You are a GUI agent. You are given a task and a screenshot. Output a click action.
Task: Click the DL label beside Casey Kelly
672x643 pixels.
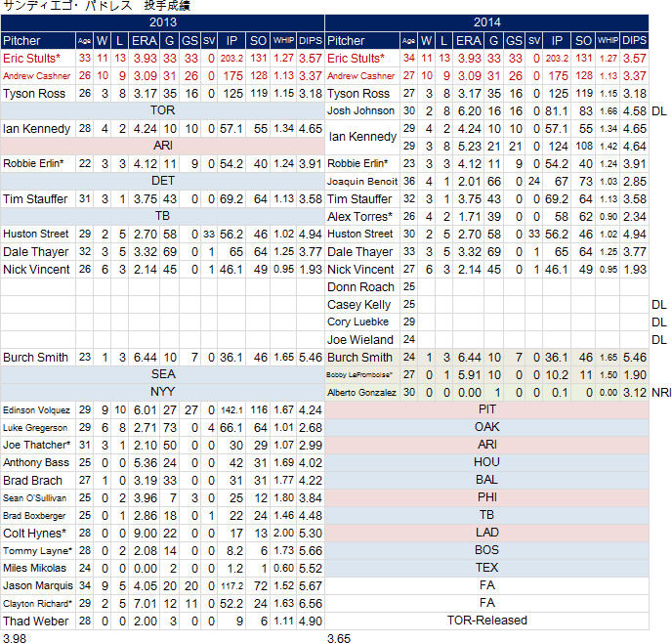tap(659, 304)
